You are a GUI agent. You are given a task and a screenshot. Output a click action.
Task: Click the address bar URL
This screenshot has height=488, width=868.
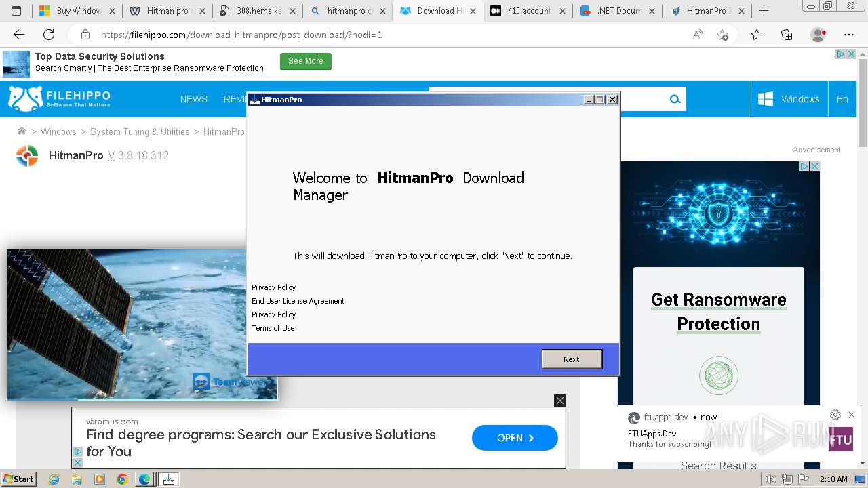(241, 35)
